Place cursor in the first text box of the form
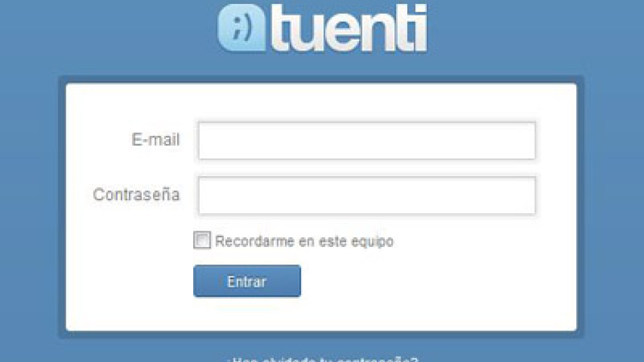This screenshot has width=644, height=362. 367,140
